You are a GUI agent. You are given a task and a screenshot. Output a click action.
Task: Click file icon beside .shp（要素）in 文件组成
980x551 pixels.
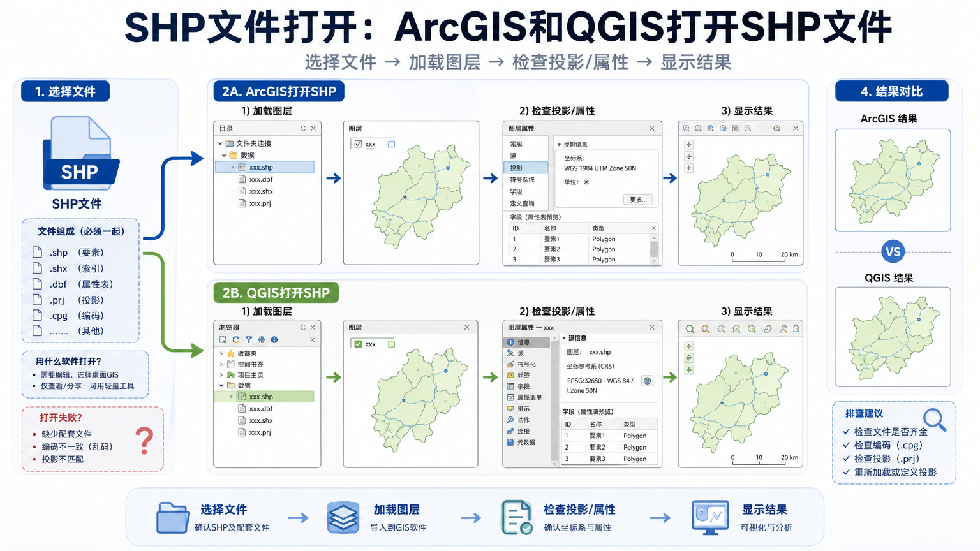[x=38, y=253]
